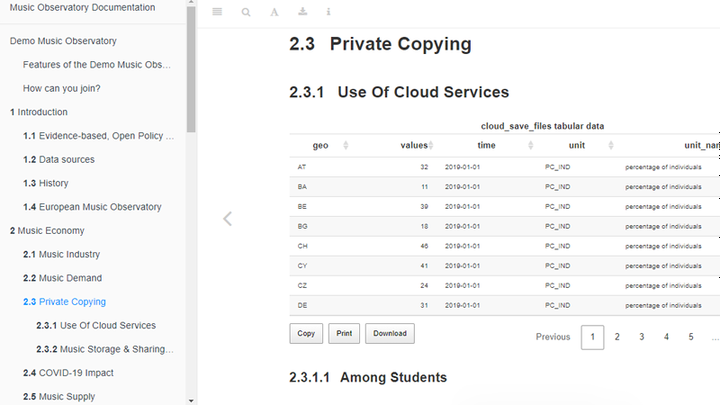Open 2.1 Music Industry chapter
This screenshot has width=720, height=405.
pyautogui.click(x=61, y=255)
